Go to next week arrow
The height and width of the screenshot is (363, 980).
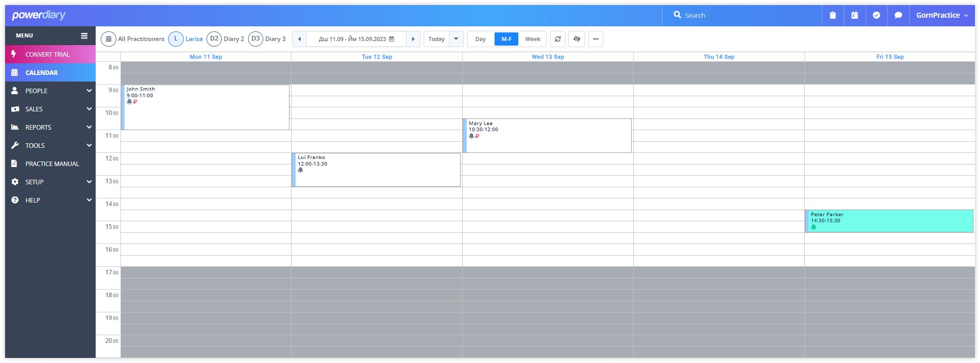coord(413,39)
